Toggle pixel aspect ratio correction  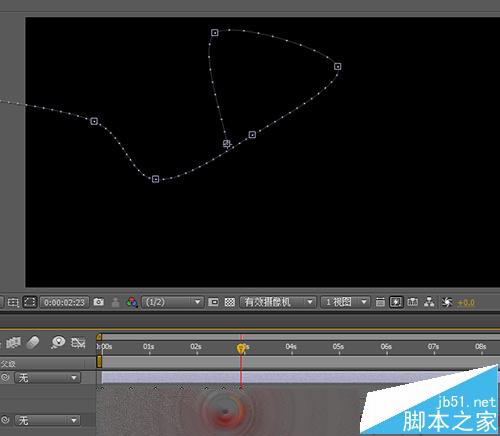point(380,302)
